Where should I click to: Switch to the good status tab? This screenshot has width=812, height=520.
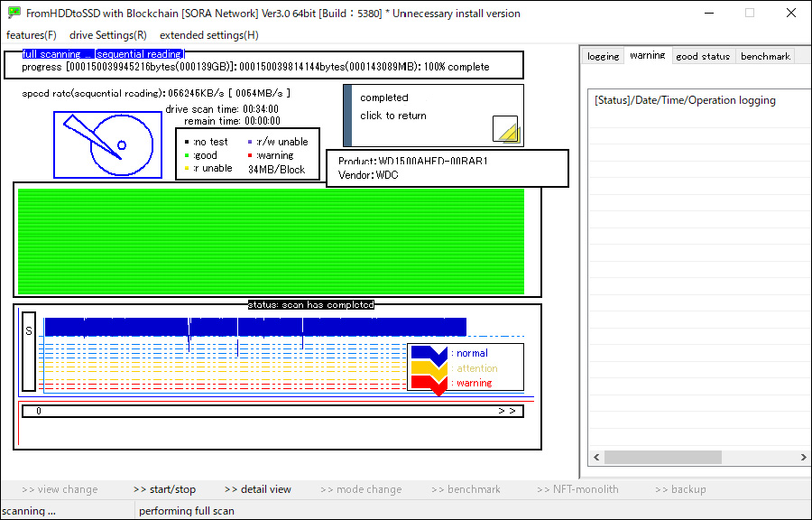[703, 56]
